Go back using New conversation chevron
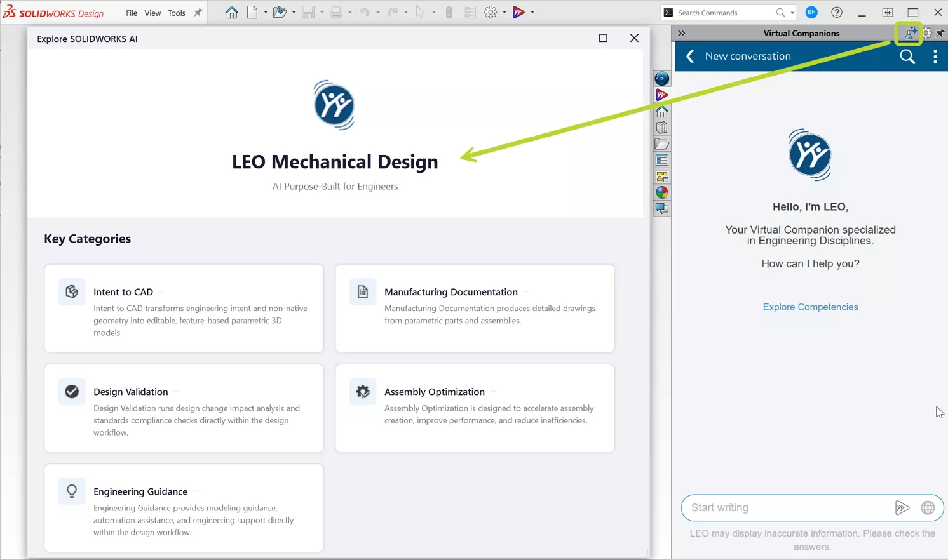948x560 pixels. click(x=690, y=57)
